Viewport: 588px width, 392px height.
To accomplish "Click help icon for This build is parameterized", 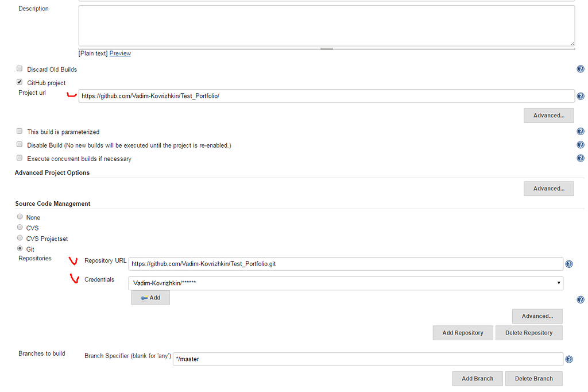I will tap(580, 131).
